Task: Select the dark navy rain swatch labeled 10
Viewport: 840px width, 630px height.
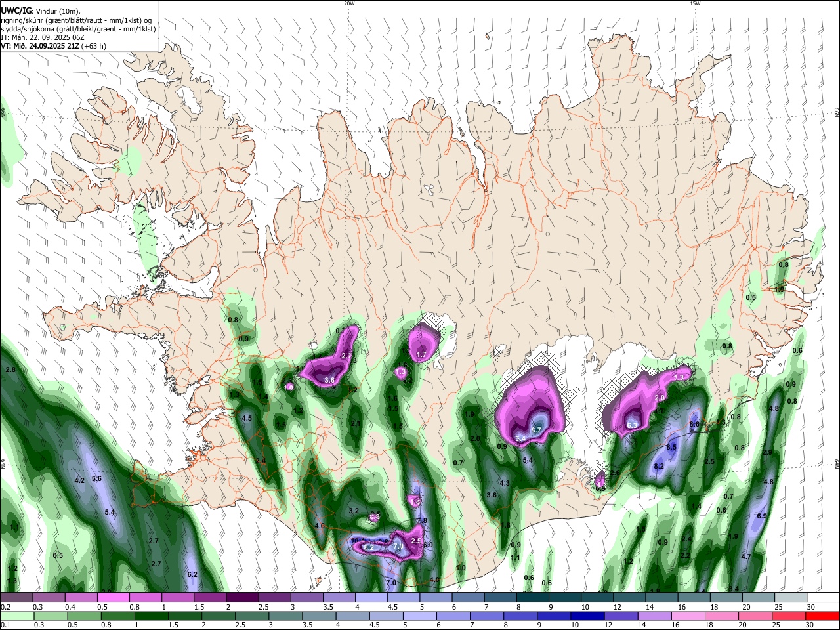Action: point(587,616)
